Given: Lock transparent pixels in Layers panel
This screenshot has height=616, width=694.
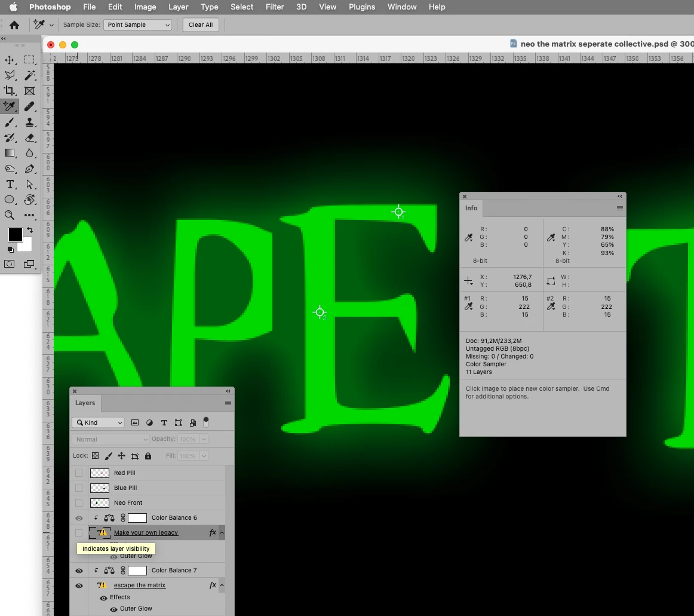Looking at the screenshot, I should coord(95,456).
